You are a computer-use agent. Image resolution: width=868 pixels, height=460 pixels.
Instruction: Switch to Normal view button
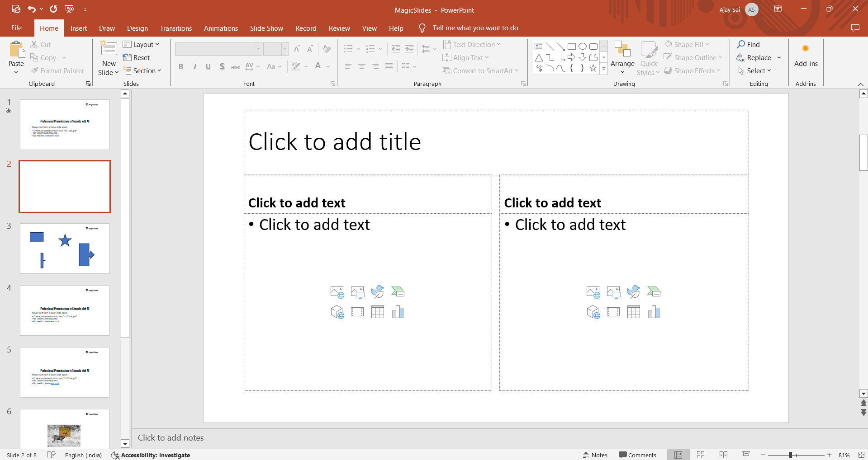[678, 455]
